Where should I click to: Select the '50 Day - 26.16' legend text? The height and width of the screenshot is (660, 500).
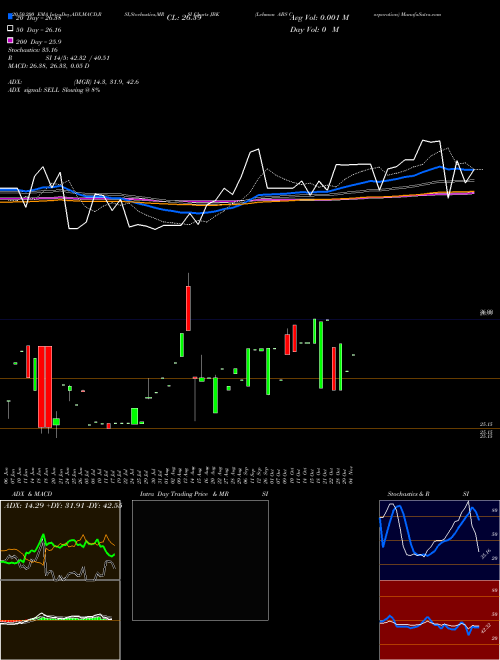click(x=38, y=30)
